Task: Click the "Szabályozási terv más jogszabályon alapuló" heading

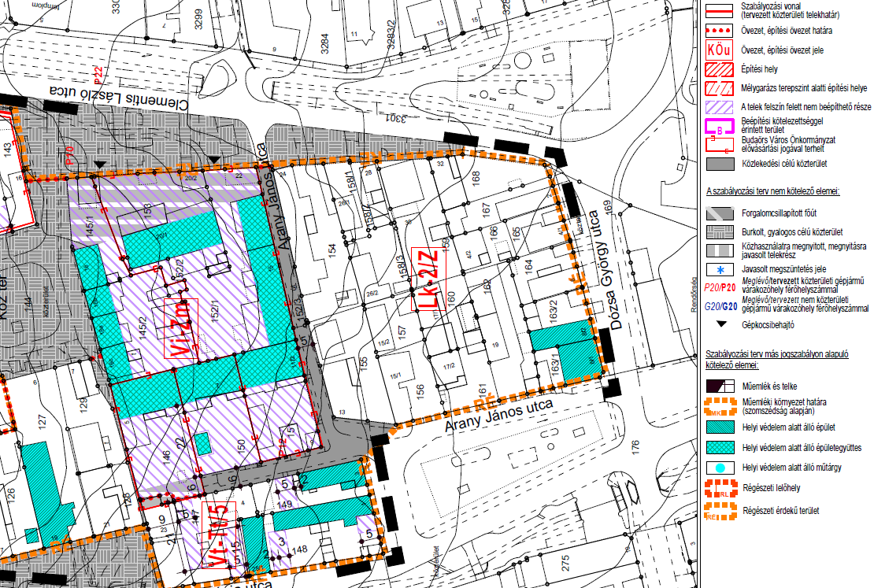Action: [777, 354]
